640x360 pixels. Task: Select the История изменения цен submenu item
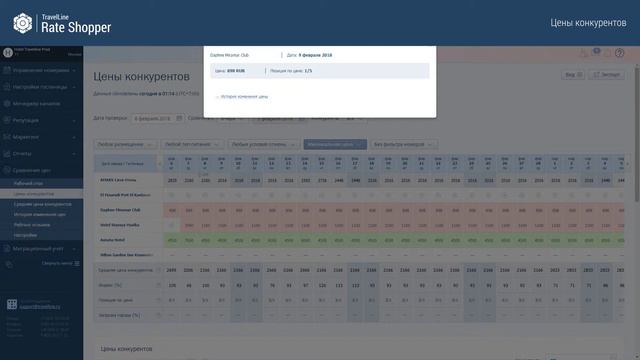pyautogui.click(x=41, y=214)
